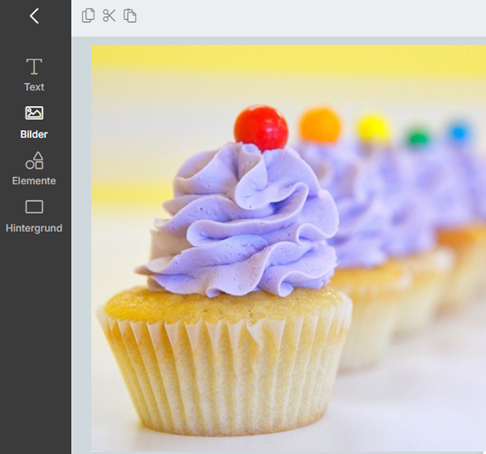This screenshot has width=486, height=454.
Task: Cut the selection using the scissors icon
Action: pyautogui.click(x=109, y=16)
